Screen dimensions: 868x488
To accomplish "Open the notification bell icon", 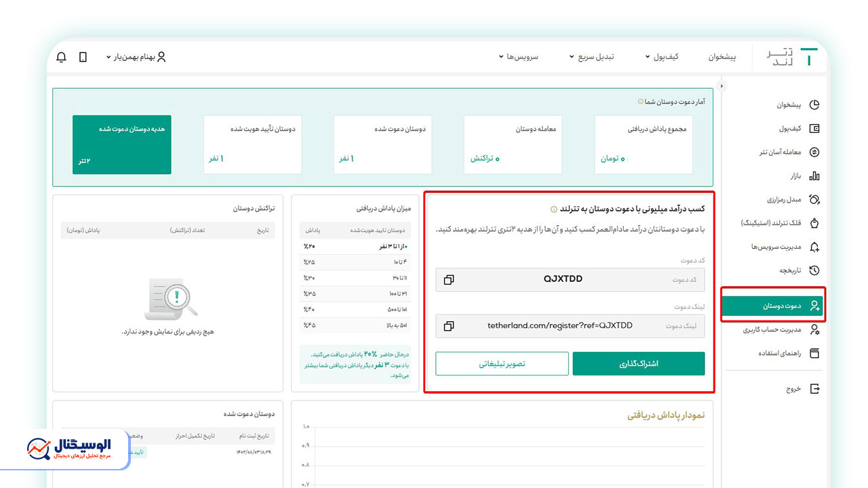I will click(x=61, y=57).
